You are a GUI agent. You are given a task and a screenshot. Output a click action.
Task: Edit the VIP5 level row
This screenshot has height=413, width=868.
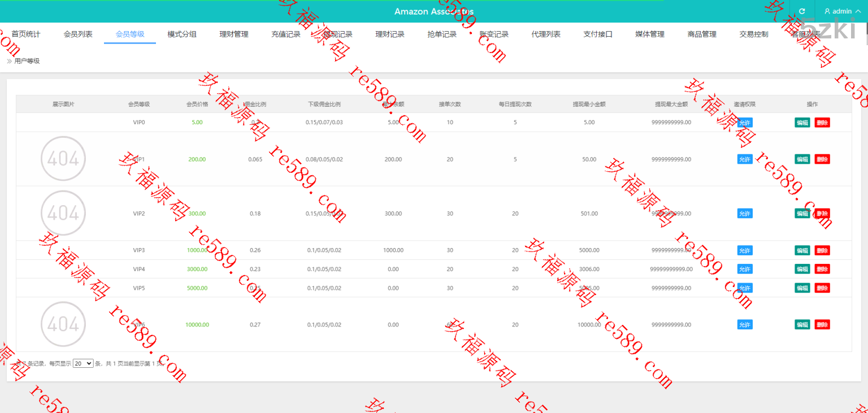[802, 288]
